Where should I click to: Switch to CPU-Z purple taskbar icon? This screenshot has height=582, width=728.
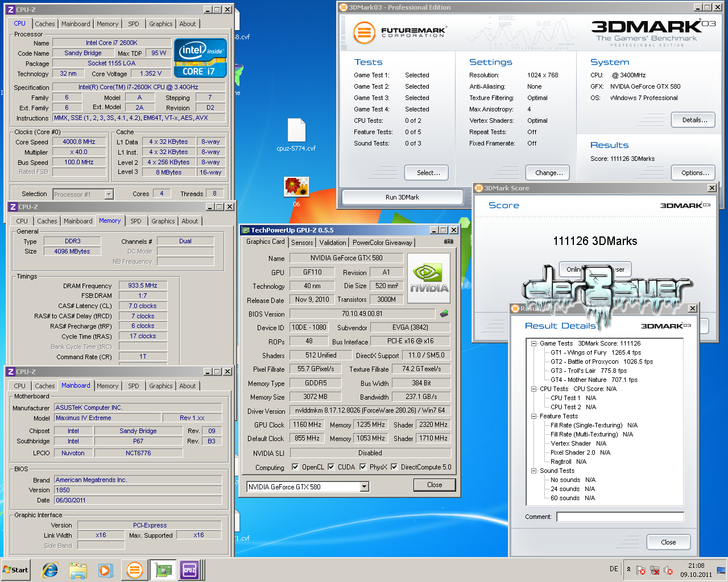(189, 570)
